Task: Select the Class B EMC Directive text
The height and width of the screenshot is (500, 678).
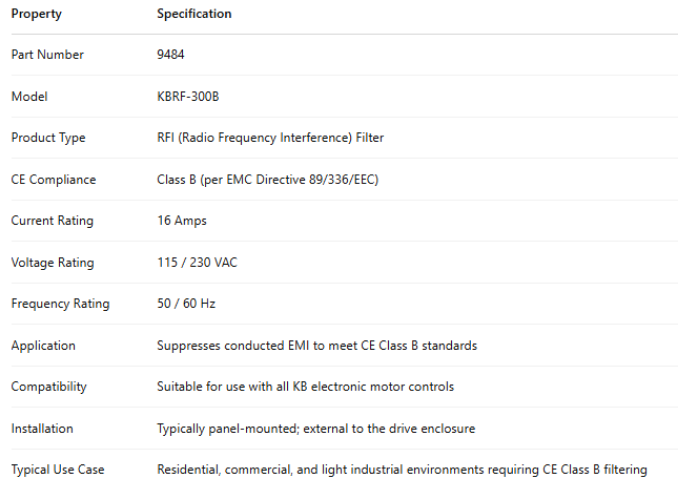Action: [267, 180]
